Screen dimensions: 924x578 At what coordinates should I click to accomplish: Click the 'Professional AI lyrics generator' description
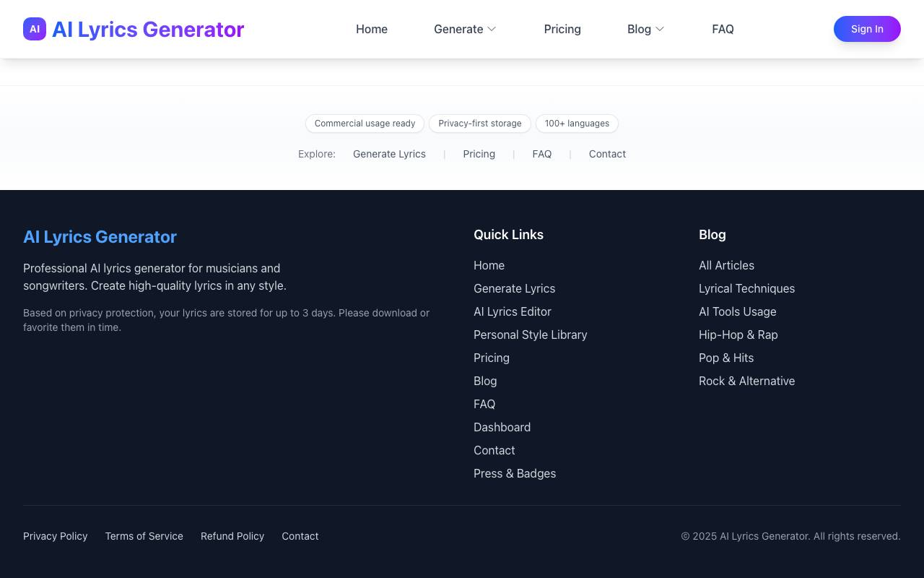(x=154, y=277)
